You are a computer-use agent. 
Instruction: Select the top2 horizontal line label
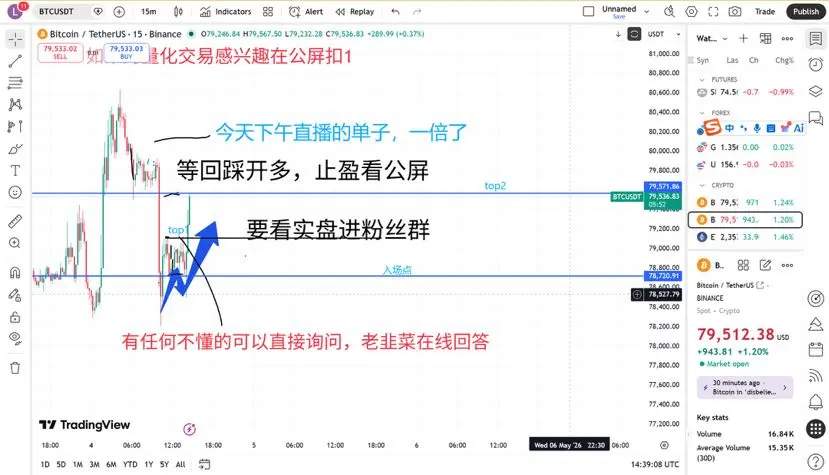coord(495,186)
